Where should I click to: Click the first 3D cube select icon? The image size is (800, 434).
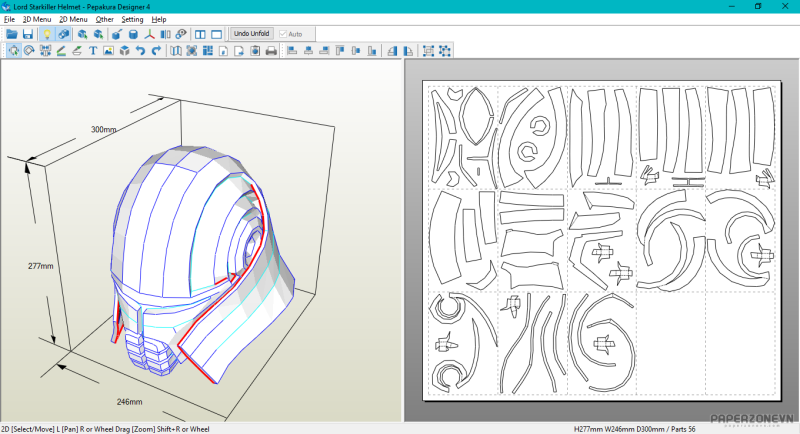tap(82, 34)
